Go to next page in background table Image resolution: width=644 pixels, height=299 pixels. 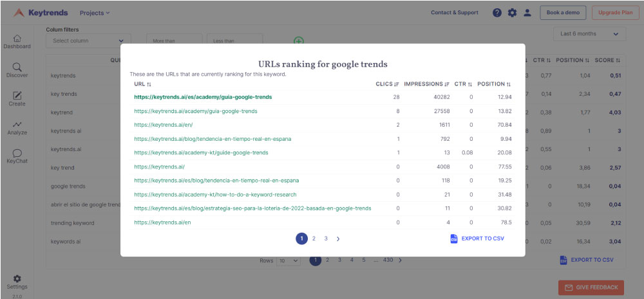[401, 260]
